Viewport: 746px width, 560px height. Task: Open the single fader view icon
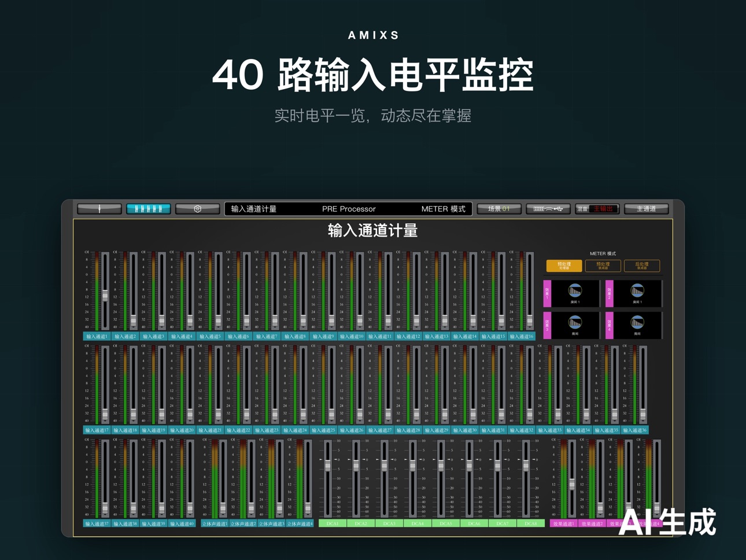pyautogui.click(x=99, y=209)
